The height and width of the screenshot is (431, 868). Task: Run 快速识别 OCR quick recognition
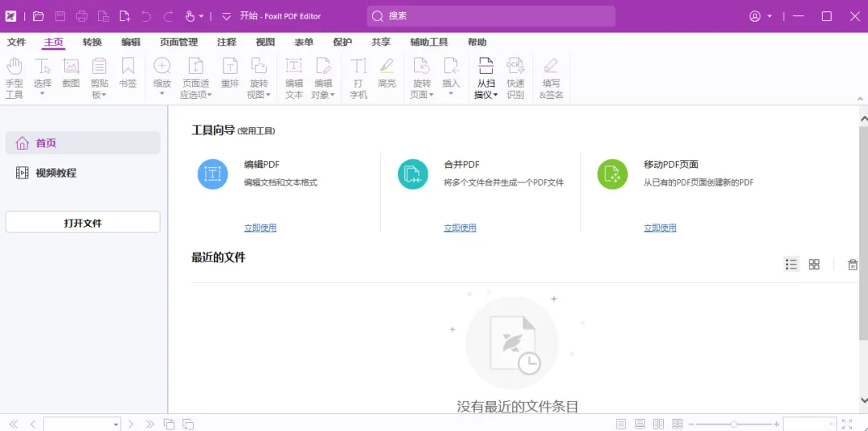pyautogui.click(x=515, y=78)
